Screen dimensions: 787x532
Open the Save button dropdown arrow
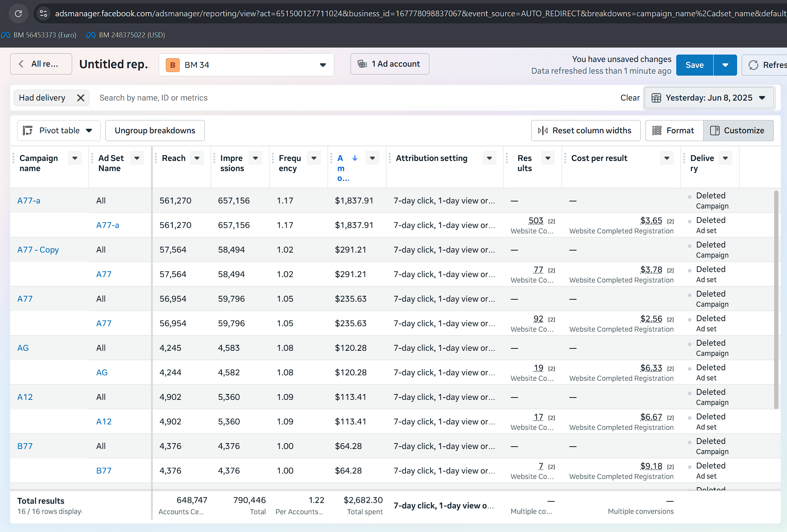coord(725,65)
